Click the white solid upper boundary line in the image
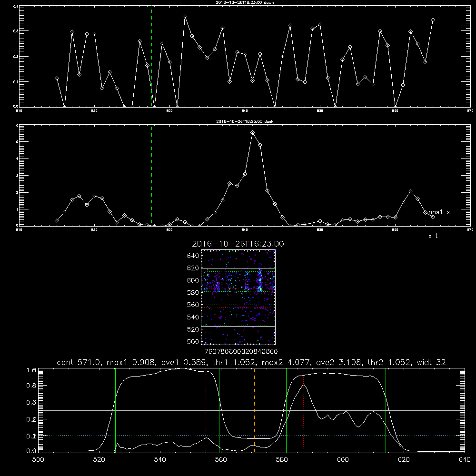This screenshot has width=476, height=476. (238, 268)
